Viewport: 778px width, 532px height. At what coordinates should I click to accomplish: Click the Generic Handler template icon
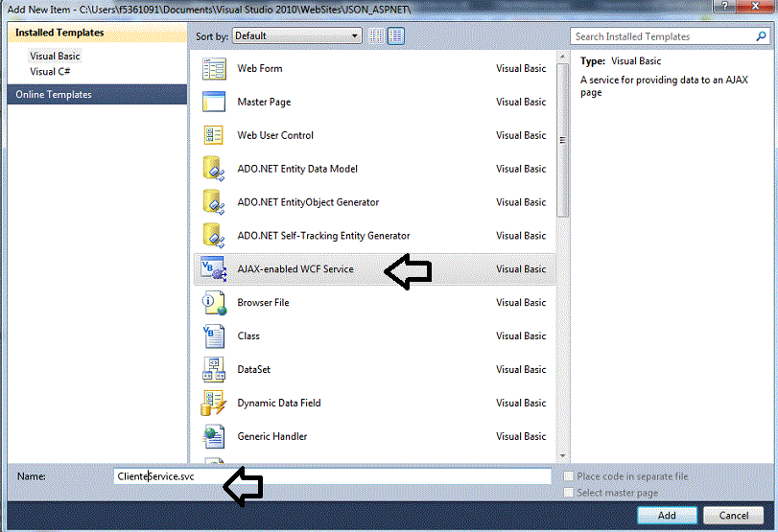coord(214,436)
